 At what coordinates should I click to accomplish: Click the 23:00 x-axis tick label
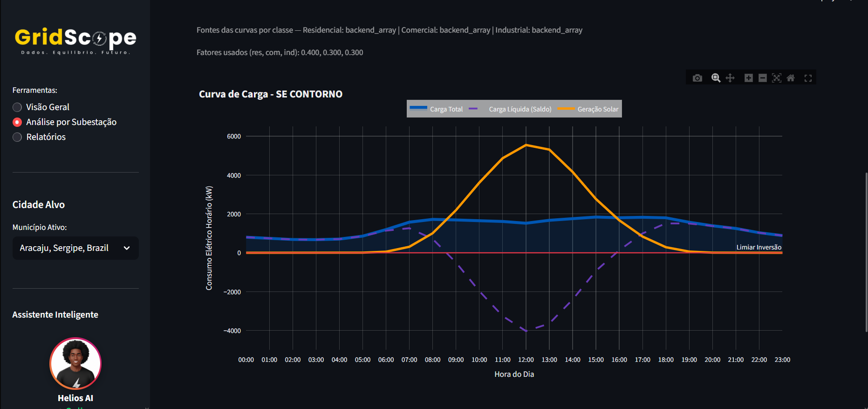[x=782, y=360]
